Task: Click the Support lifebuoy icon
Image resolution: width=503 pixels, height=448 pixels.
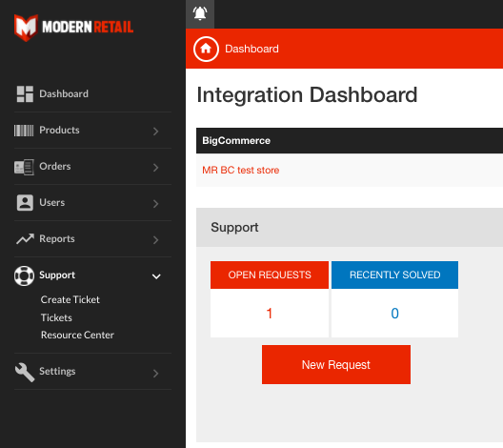Action: pos(24,275)
